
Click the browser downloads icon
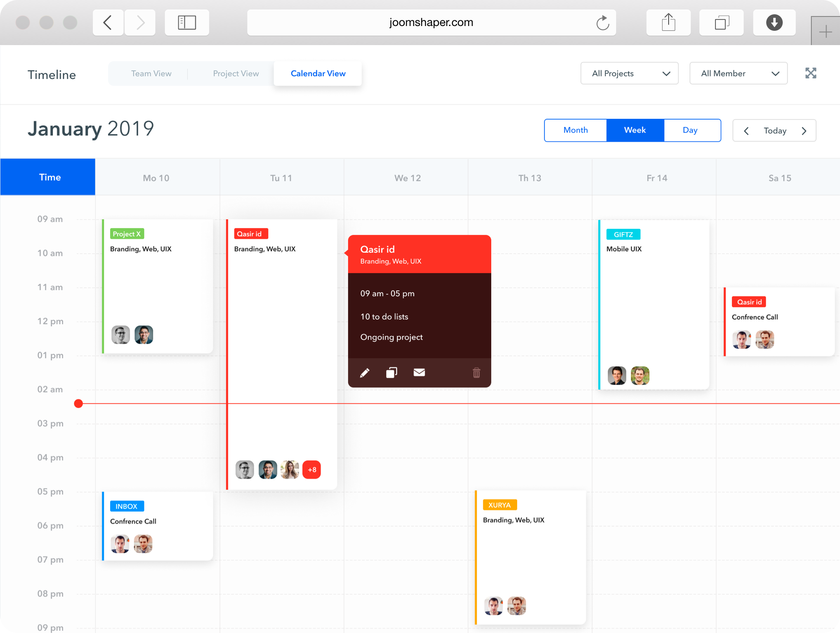click(x=774, y=23)
